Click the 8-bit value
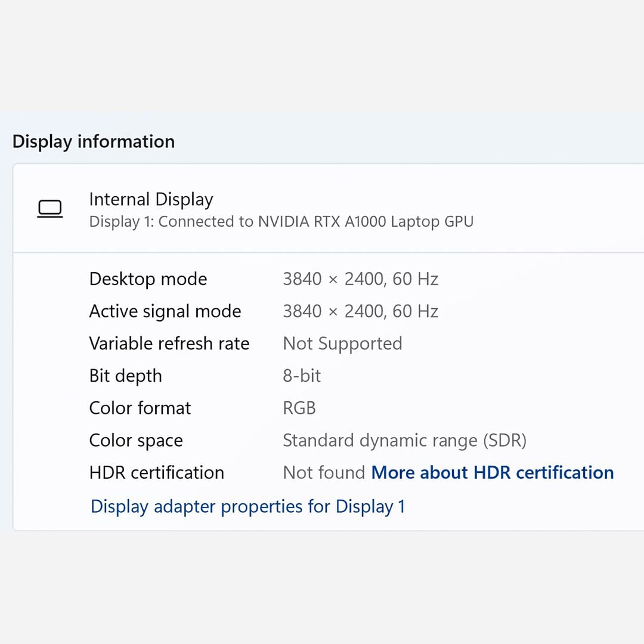 tap(302, 376)
